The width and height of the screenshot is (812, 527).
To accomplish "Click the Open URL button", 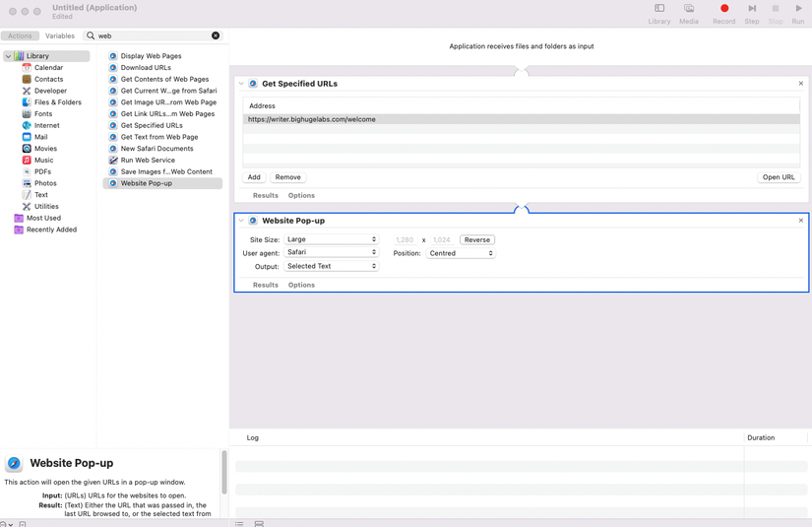I will pyautogui.click(x=779, y=177).
